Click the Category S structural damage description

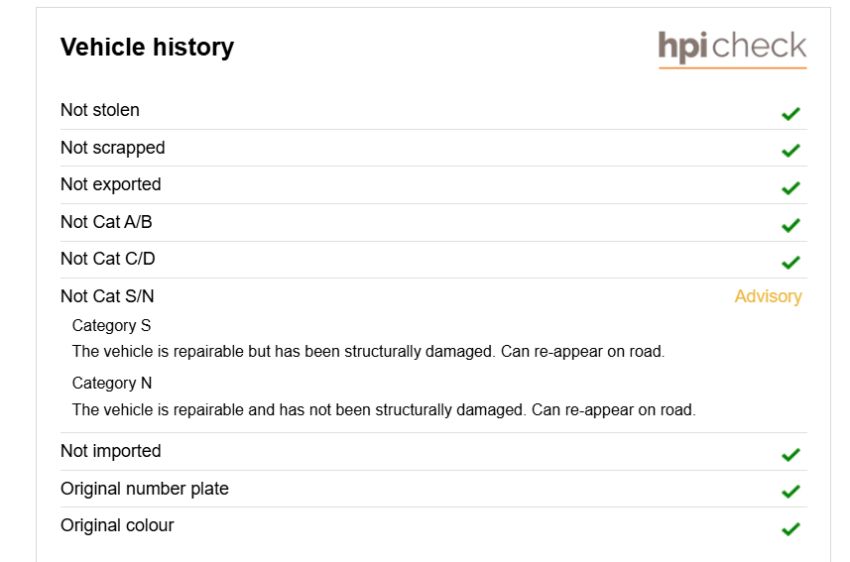click(x=368, y=351)
